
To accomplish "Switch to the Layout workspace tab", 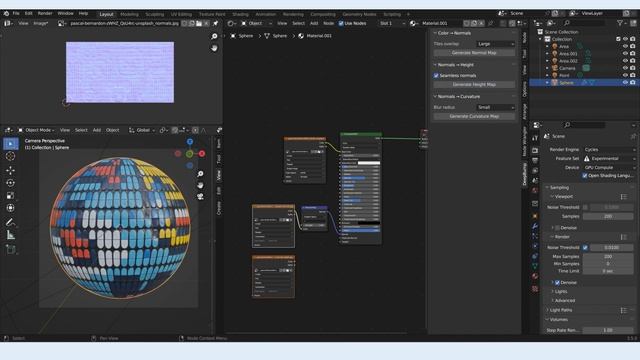I will tap(107, 14).
